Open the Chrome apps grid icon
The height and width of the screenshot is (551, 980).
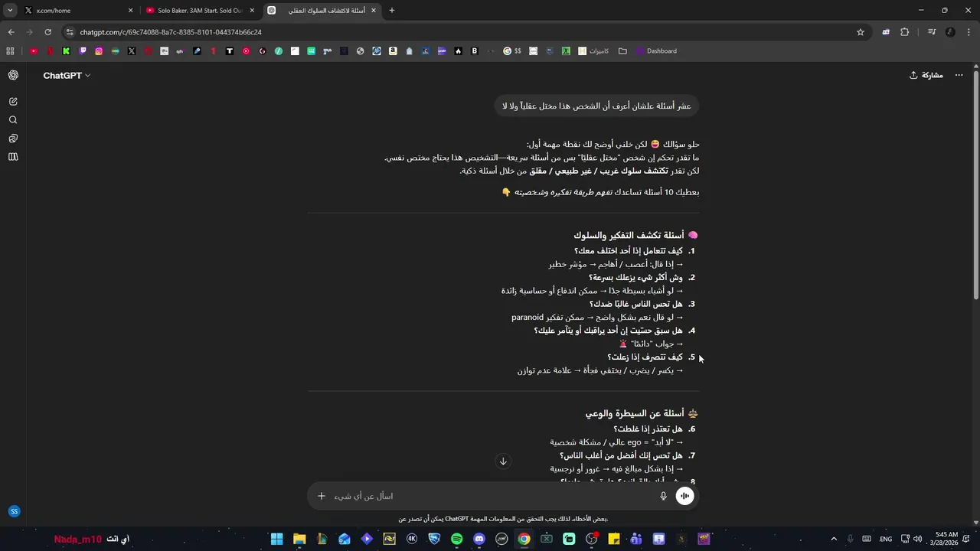click(x=10, y=51)
